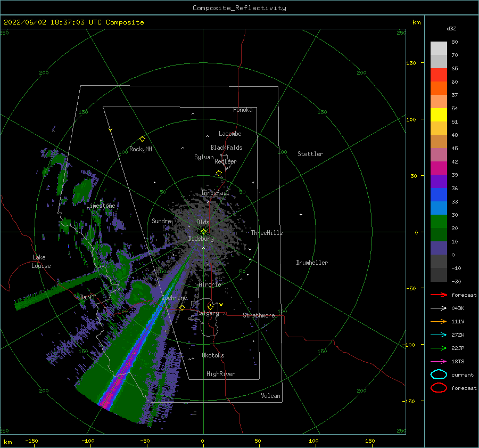Select the Didsbury label
This screenshot has height=448, width=479.
[x=201, y=239]
